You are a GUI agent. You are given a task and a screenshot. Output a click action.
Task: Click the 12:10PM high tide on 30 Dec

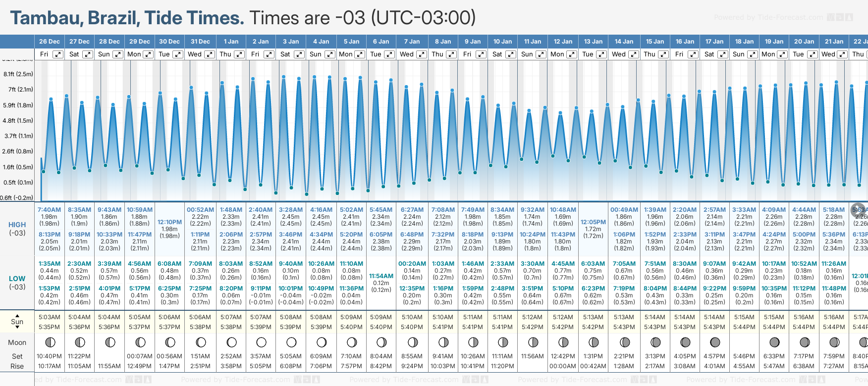tap(169, 222)
